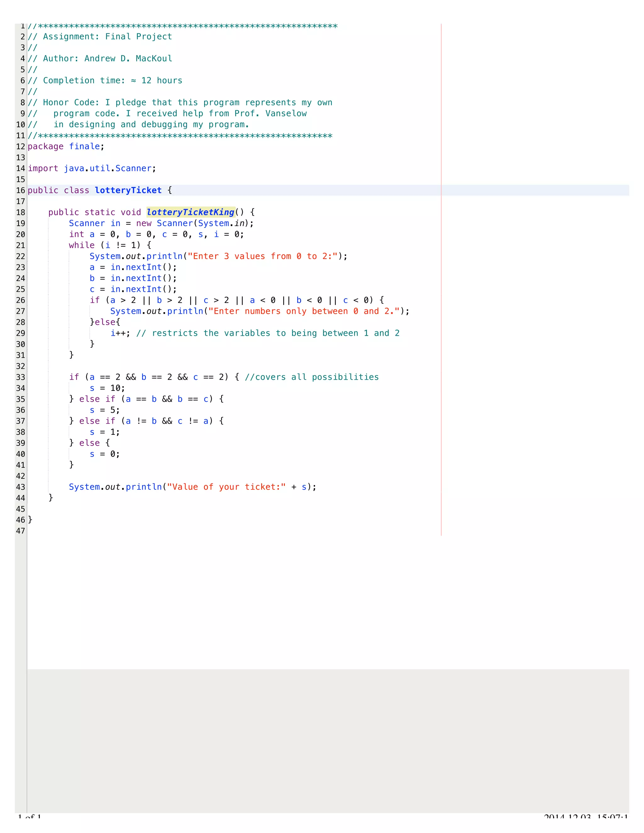Click the }else{ on line 28
644x833 pixels.
pos(105,322)
